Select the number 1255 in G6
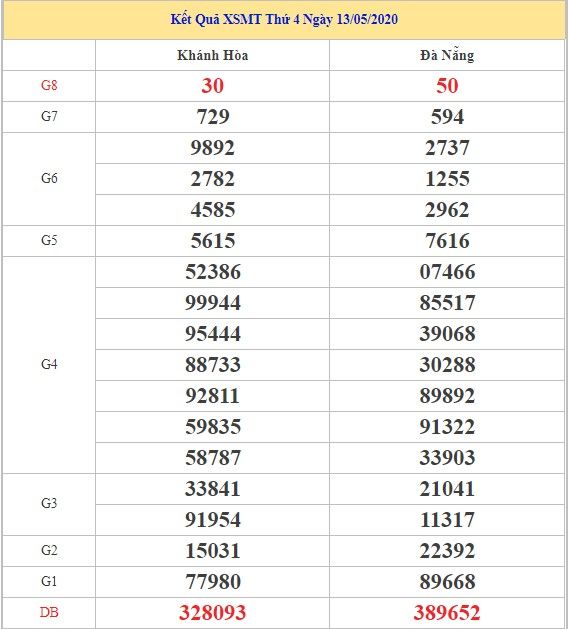Image resolution: width=568 pixels, height=629 pixels. [x=447, y=179]
